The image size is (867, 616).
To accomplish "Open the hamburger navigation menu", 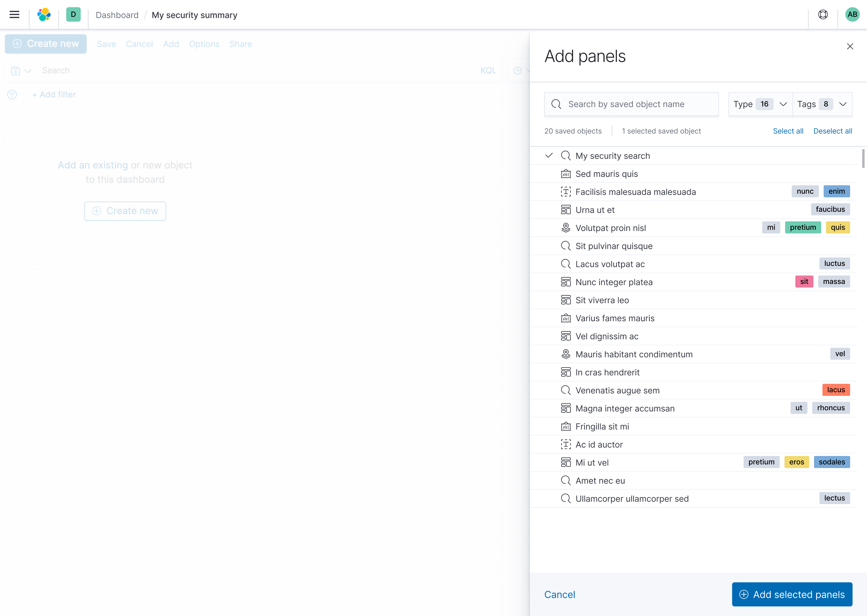I will click(x=14, y=15).
